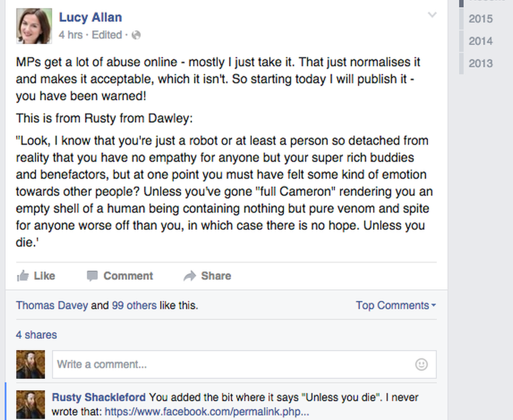View the 99 others who liked this
The height and width of the screenshot is (420, 513).
click(134, 305)
